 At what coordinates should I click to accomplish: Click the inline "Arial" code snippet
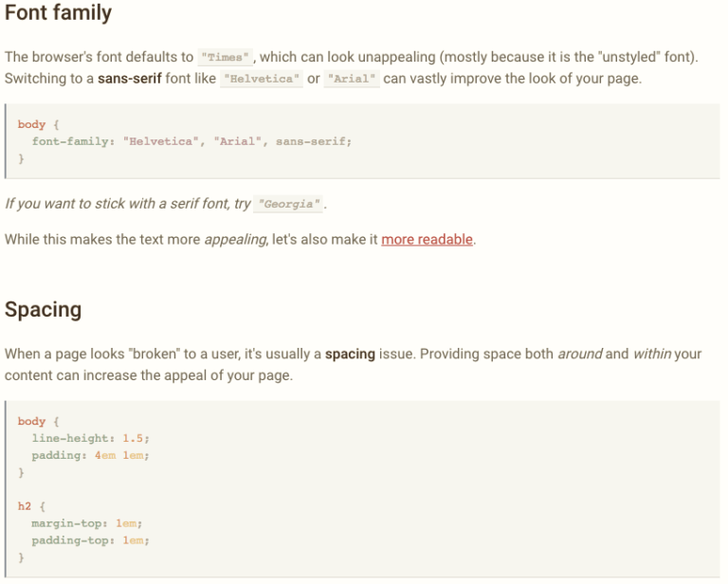(352, 79)
